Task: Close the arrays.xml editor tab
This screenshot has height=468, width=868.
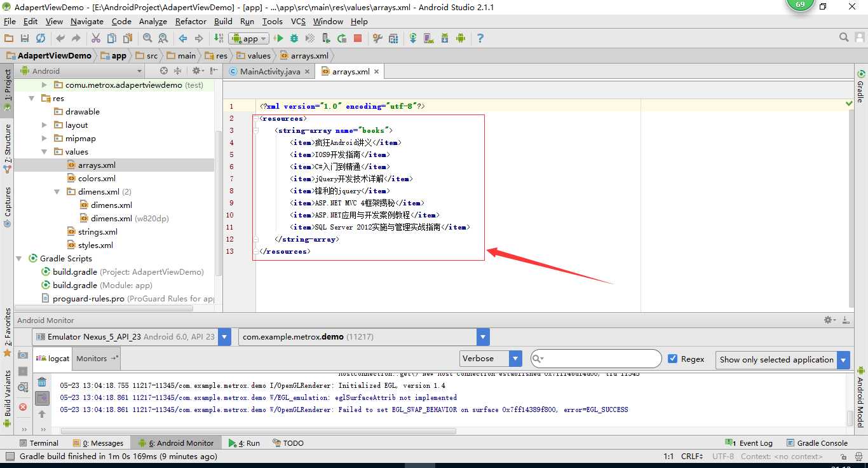Action: point(377,72)
